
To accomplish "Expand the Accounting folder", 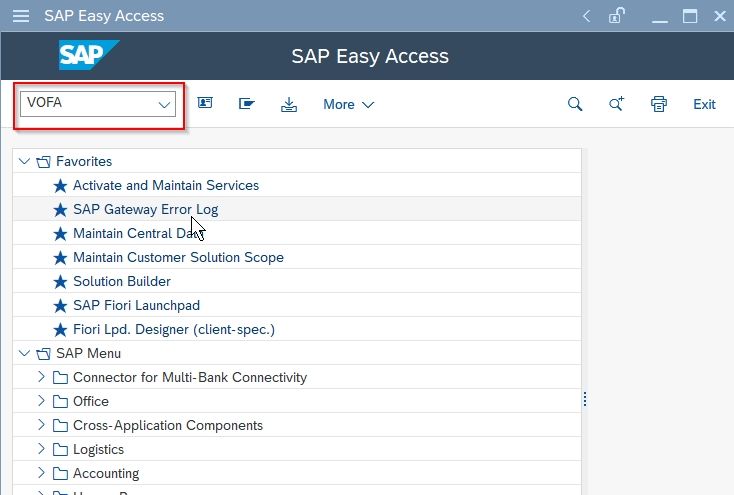I will 41,473.
